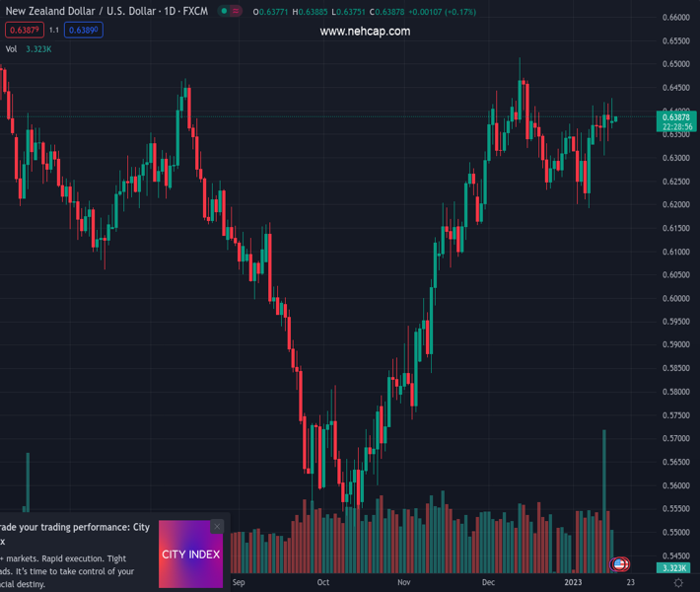
Task: Select the Vol indicator legend
Action: pyautogui.click(x=12, y=49)
